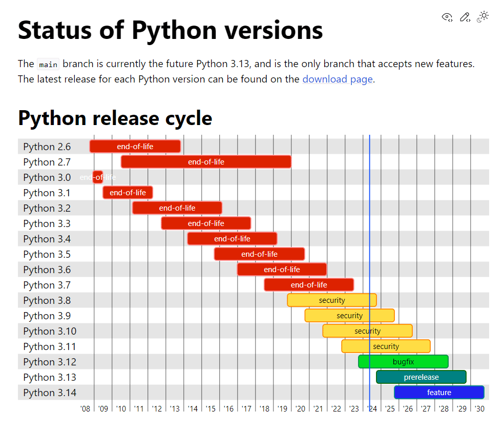The height and width of the screenshot is (432, 504).
Task: Click the Python 2.7 end-of-life bar
Action: (206, 162)
